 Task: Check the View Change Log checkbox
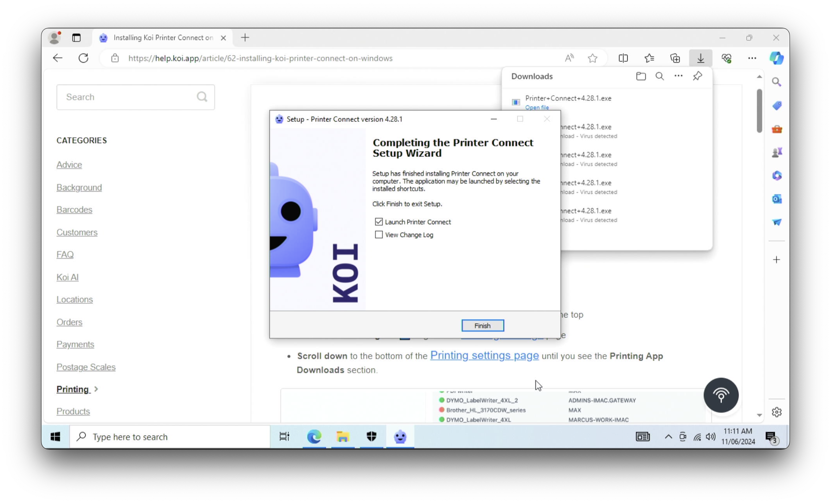tap(379, 235)
